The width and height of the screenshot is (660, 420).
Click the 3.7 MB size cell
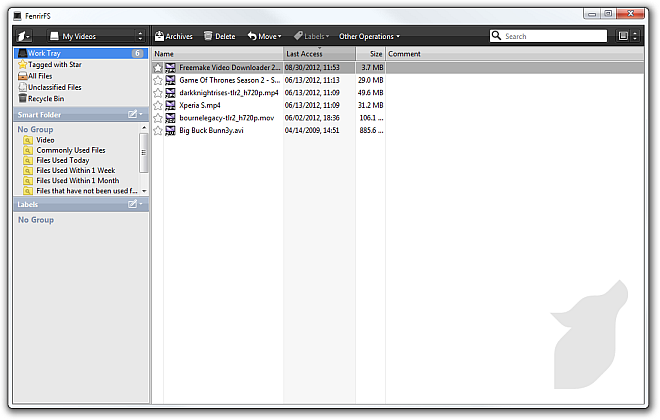372,68
